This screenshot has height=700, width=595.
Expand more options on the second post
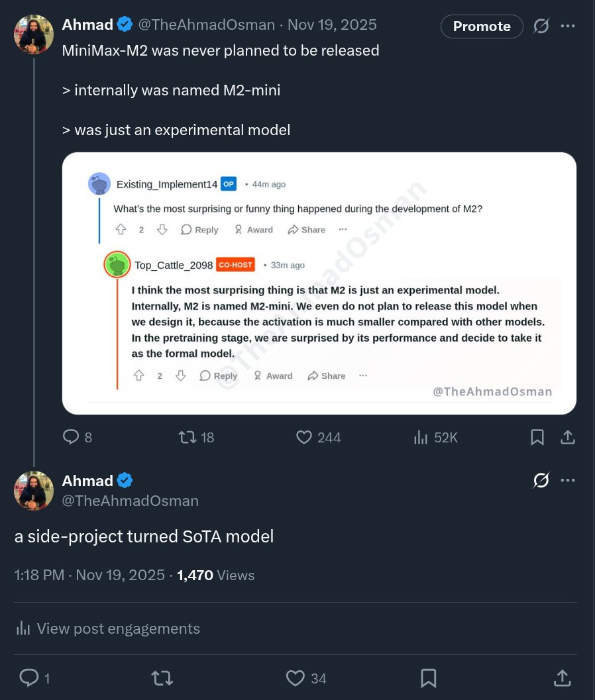click(568, 481)
